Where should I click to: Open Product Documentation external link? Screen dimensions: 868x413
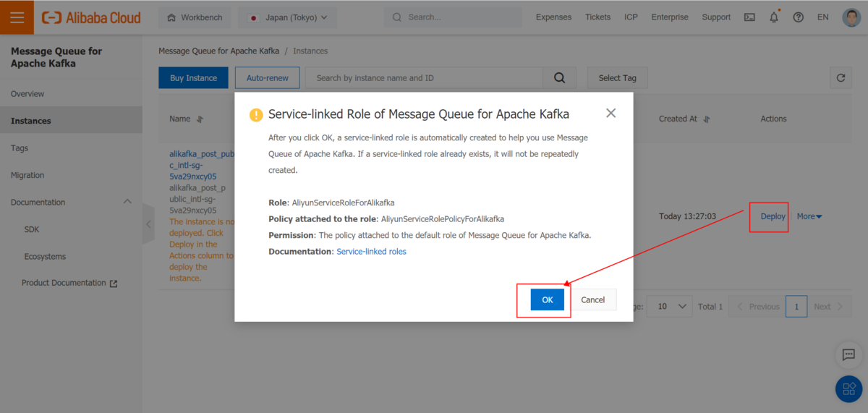click(x=69, y=284)
